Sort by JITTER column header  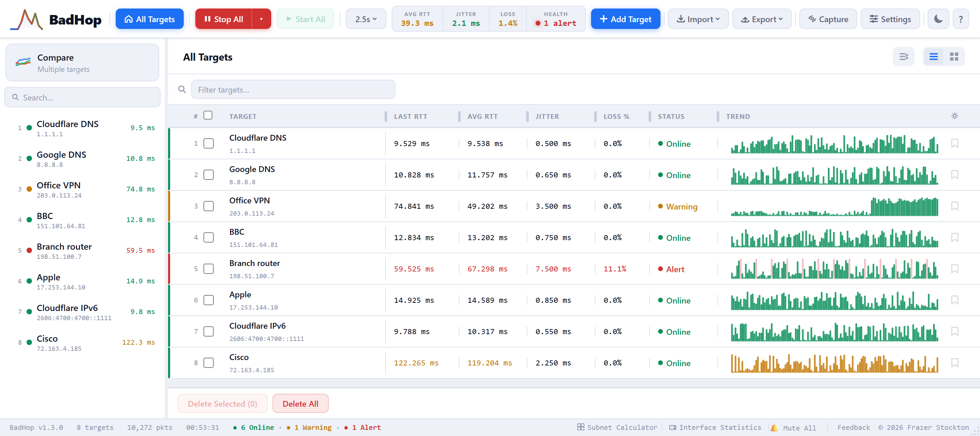pyautogui.click(x=547, y=116)
